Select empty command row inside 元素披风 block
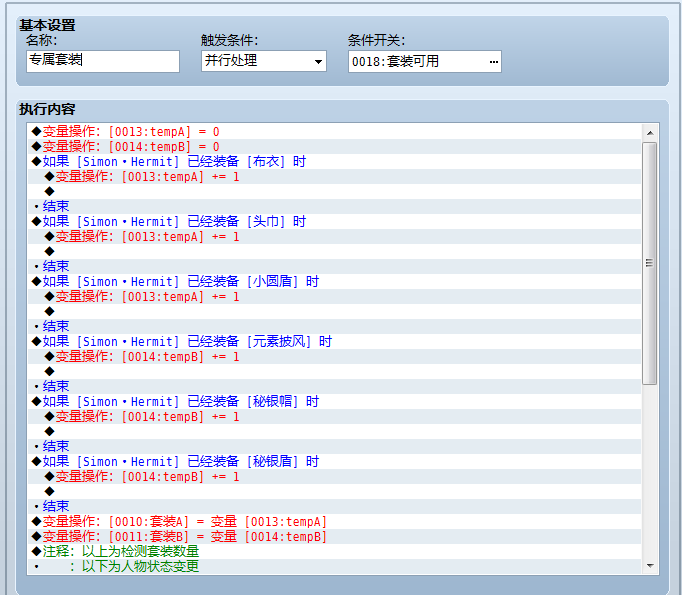The width and height of the screenshot is (682, 595). coord(334,371)
